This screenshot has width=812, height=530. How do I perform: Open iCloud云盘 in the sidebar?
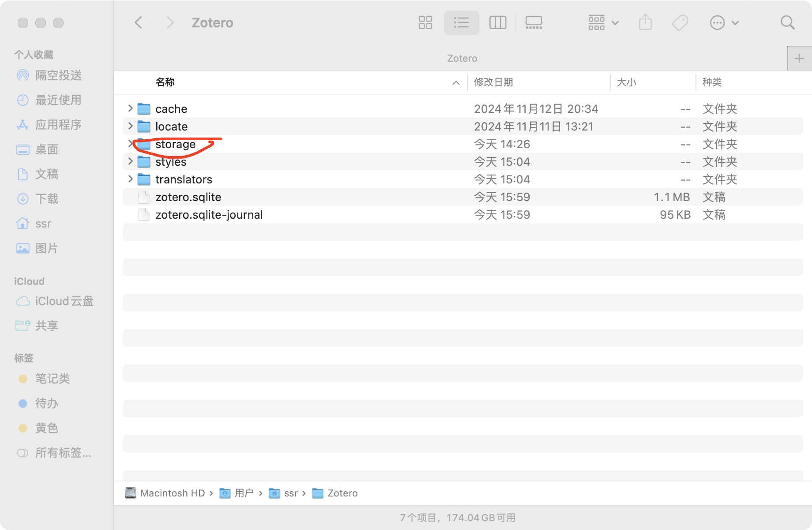point(55,301)
